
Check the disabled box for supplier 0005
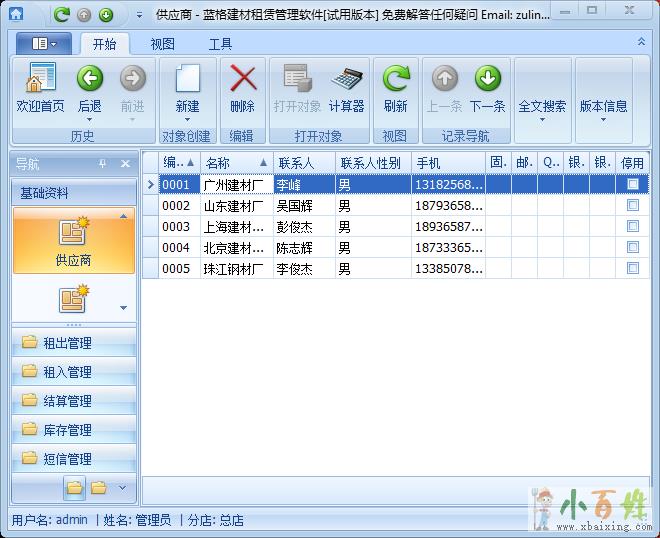click(x=632, y=268)
